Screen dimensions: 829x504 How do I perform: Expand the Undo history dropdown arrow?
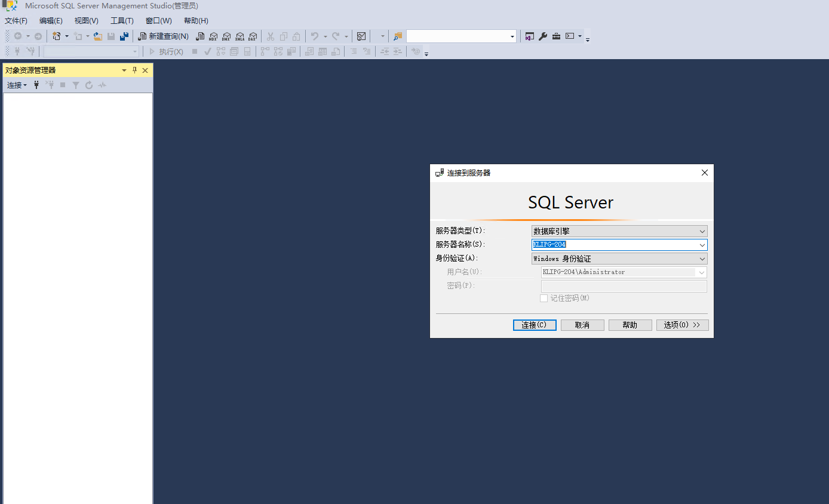(x=325, y=36)
